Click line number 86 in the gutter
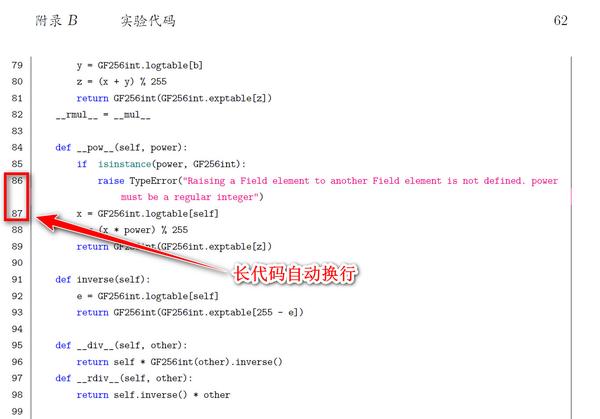 click(x=17, y=180)
